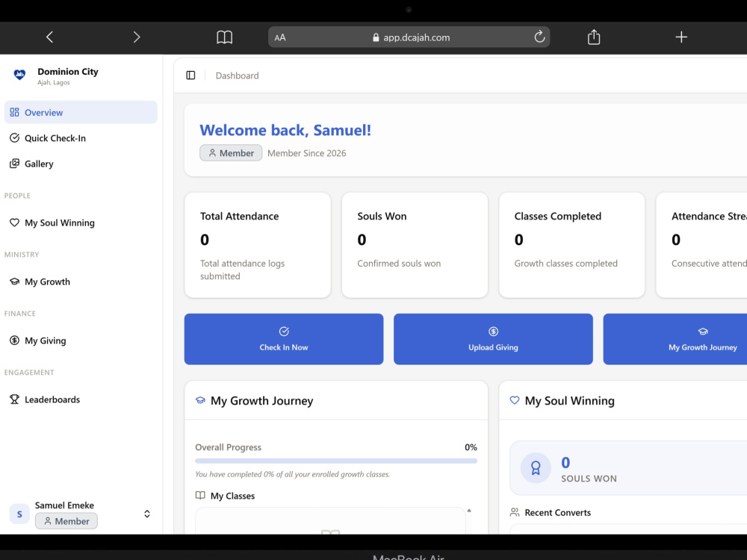Screen dimensions: 747x560
Task: Open My Growth in the sidebar
Action: tap(81, 282)
